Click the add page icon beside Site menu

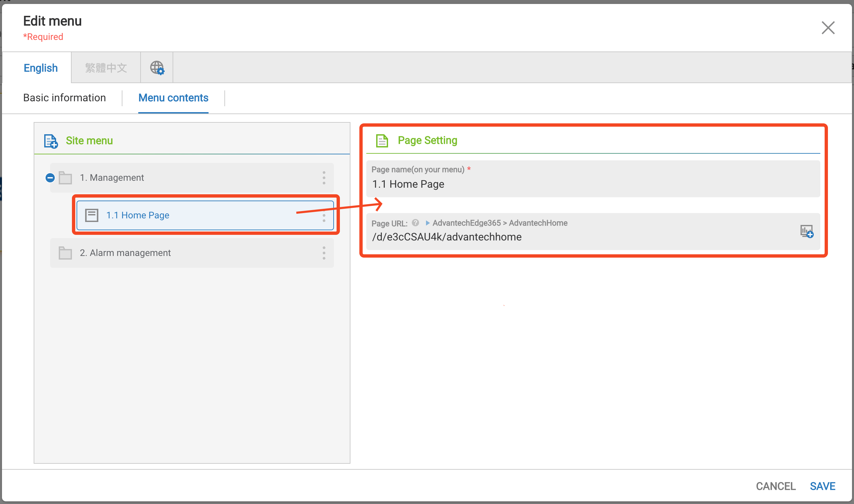(x=50, y=141)
